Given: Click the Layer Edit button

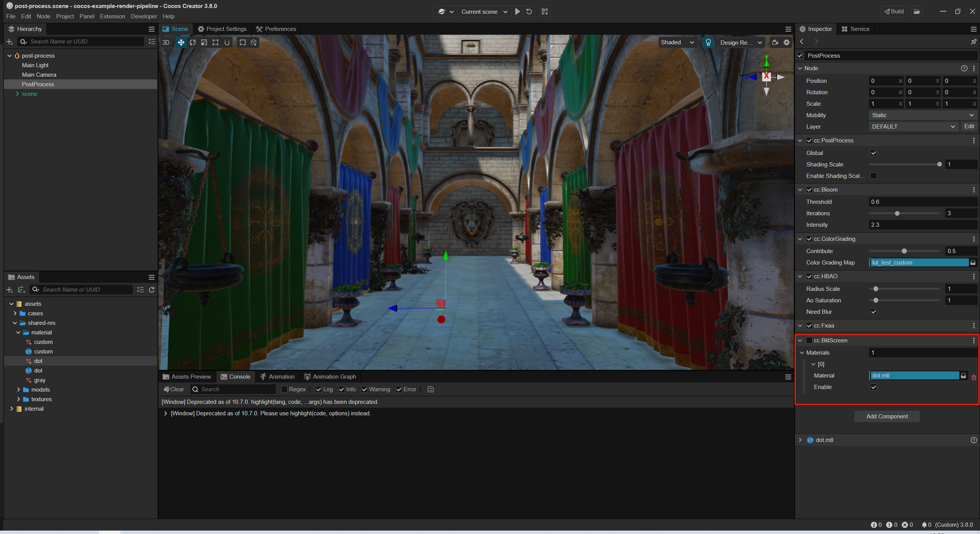Looking at the screenshot, I should [x=969, y=127].
